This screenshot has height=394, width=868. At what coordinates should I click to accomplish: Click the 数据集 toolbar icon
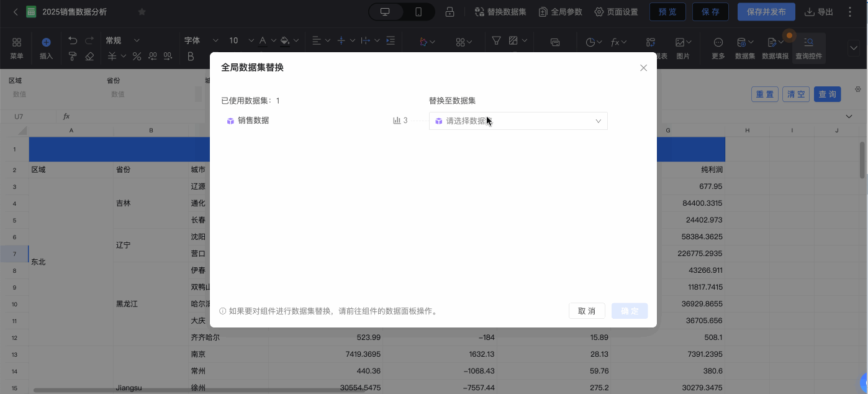tap(744, 48)
